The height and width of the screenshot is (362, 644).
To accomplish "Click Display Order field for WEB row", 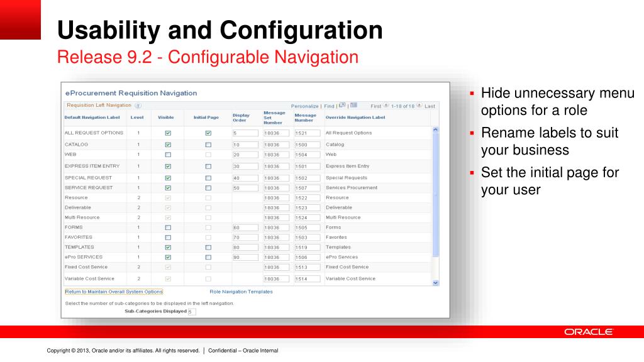I will coord(245,155).
